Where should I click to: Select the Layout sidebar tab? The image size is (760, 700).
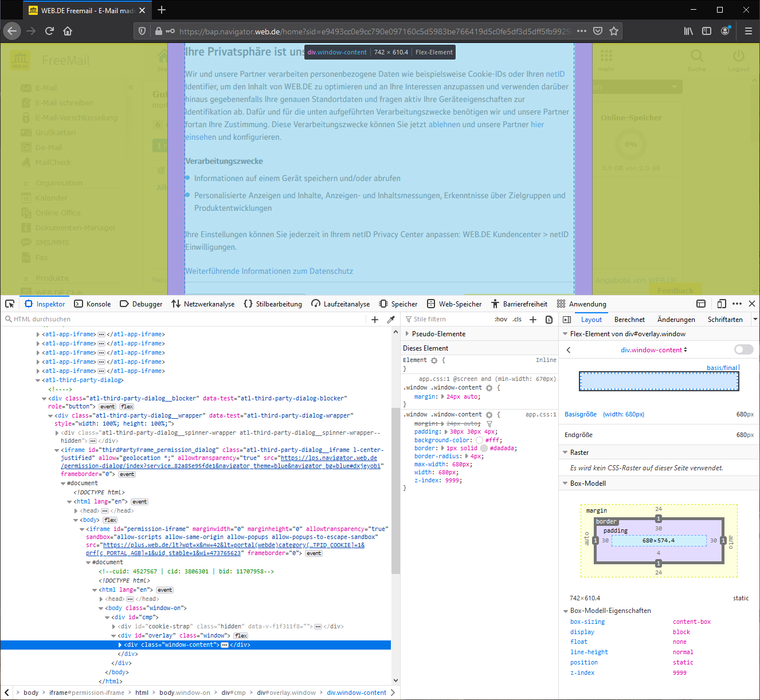(591, 320)
